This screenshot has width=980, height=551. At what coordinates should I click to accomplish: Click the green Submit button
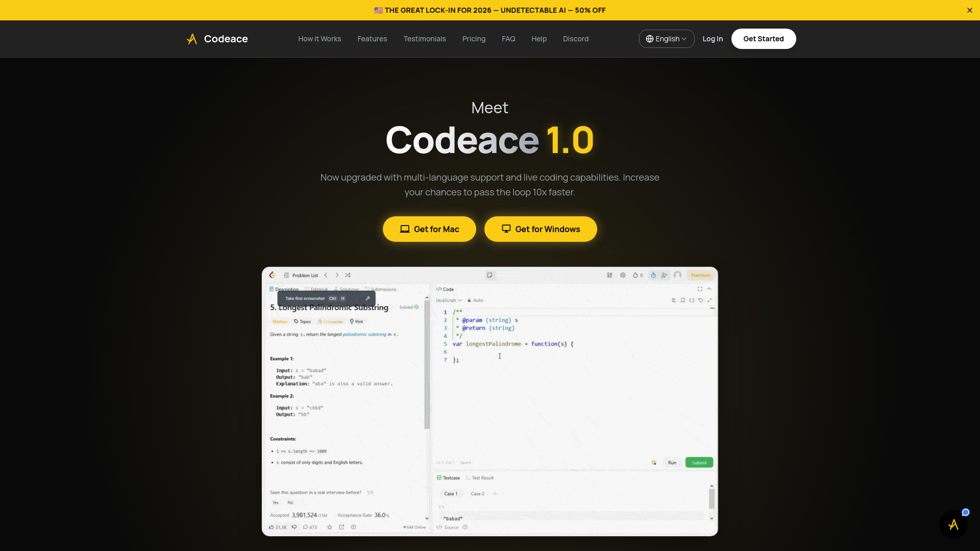(699, 462)
